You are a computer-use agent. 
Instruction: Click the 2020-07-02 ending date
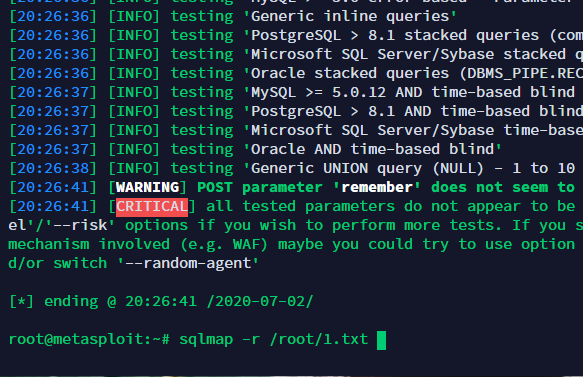coord(260,302)
